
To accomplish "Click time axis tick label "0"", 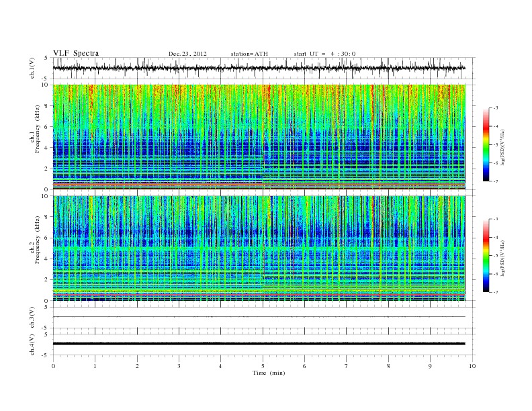I will click(x=53, y=366).
